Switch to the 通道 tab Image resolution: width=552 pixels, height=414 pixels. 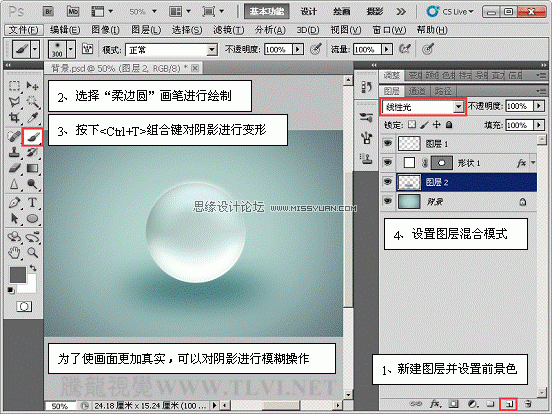click(x=417, y=91)
